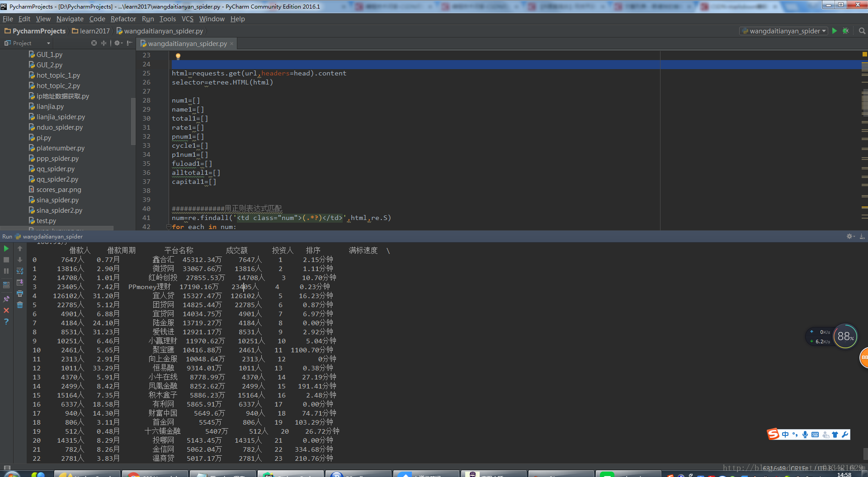Click the Pause output icon in Run panel
The image size is (868, 477).
[x=6, y=271]
